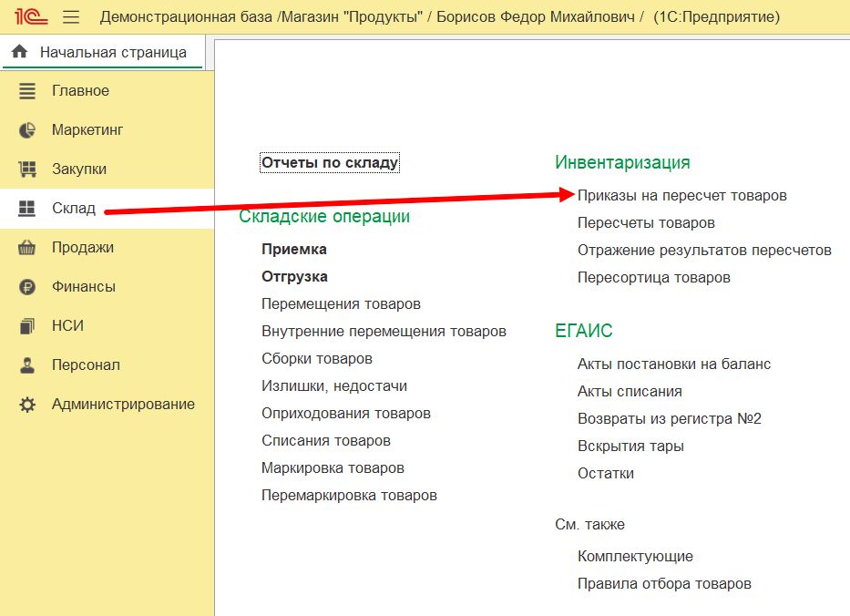This screenshot has width=850, height=616.
Task: Open Отчеты по складу
Action: tap(330, 163)
